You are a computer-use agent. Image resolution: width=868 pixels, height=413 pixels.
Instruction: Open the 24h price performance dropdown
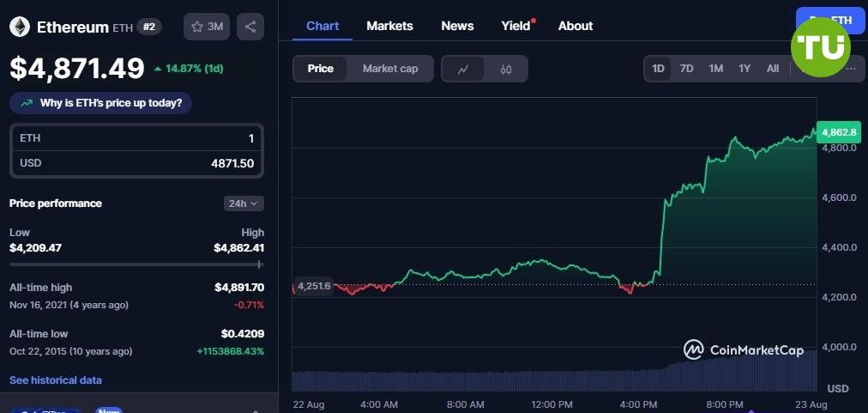[x=244, y=203]
